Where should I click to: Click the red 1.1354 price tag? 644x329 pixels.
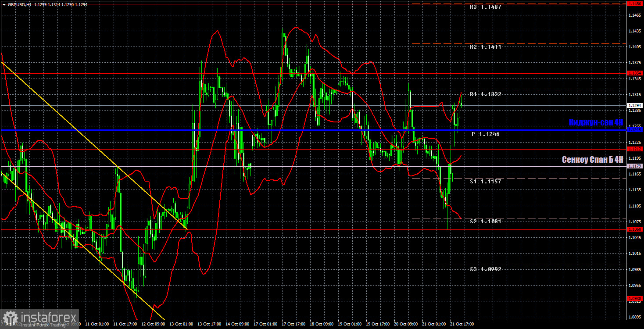(635, 73)
